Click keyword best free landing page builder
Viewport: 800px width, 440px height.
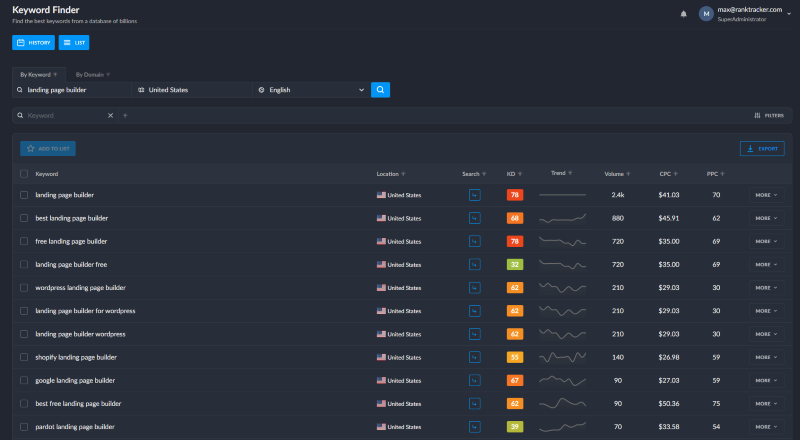tap(78, 404)
